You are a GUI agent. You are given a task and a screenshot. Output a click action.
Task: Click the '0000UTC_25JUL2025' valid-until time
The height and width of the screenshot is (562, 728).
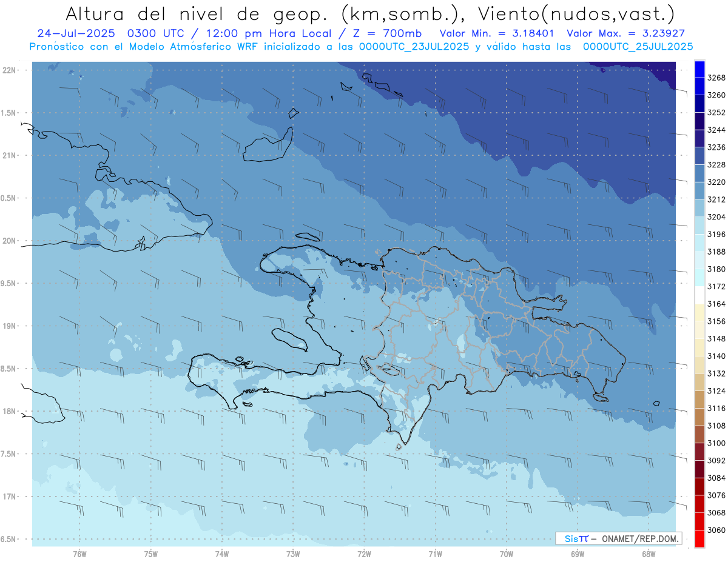638,46
